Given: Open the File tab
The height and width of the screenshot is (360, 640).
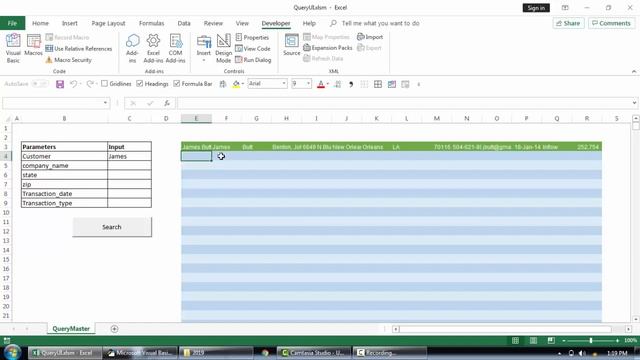Looking at the screenshot, I should (x=12, y=23).
